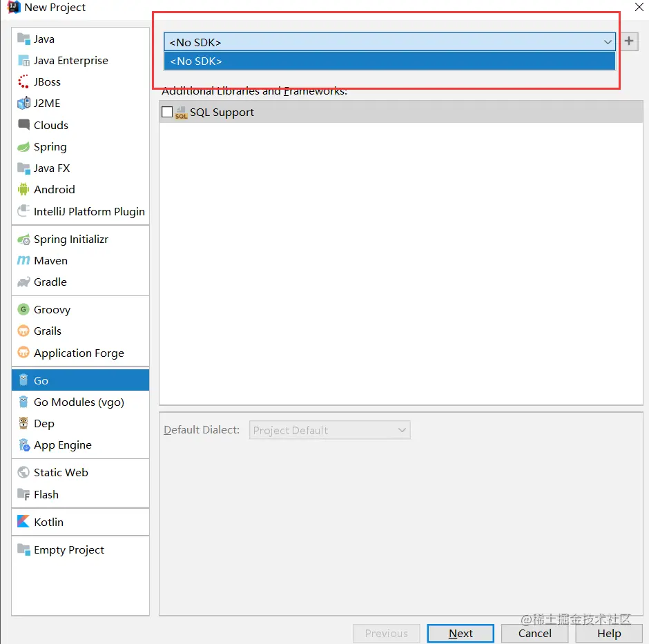Close the New Project dialog
The height and width of the screenshot is (644, 649).
pyautogui.click(x=639, y=7)
